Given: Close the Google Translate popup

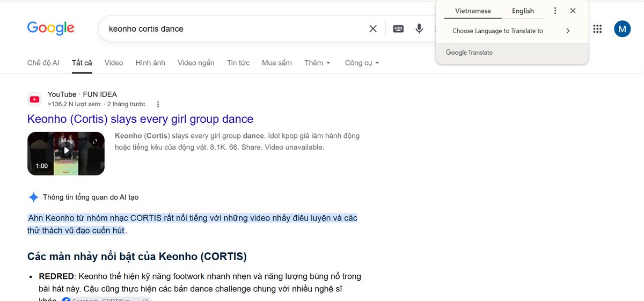Looking at the screenshot, I should [573, 11].
